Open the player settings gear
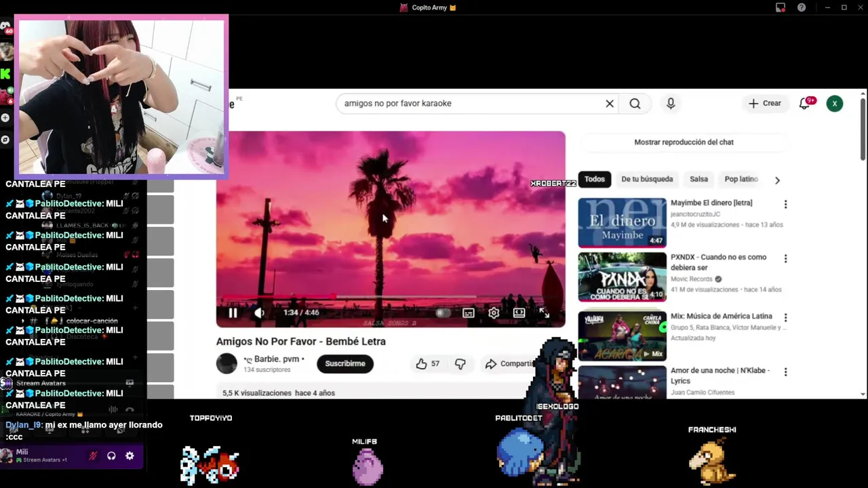The height and width of the screenshot is (488, 868). pyautogui.click(x=494, y=312)
